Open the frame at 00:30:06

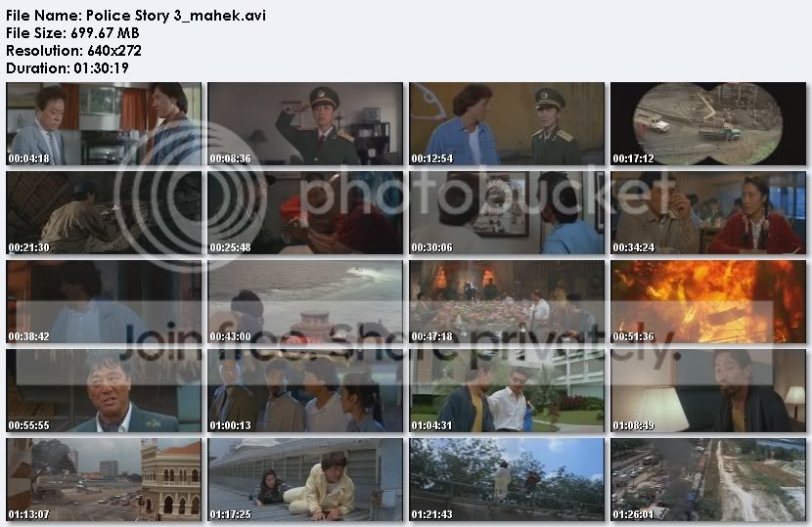tap(507, 213)
